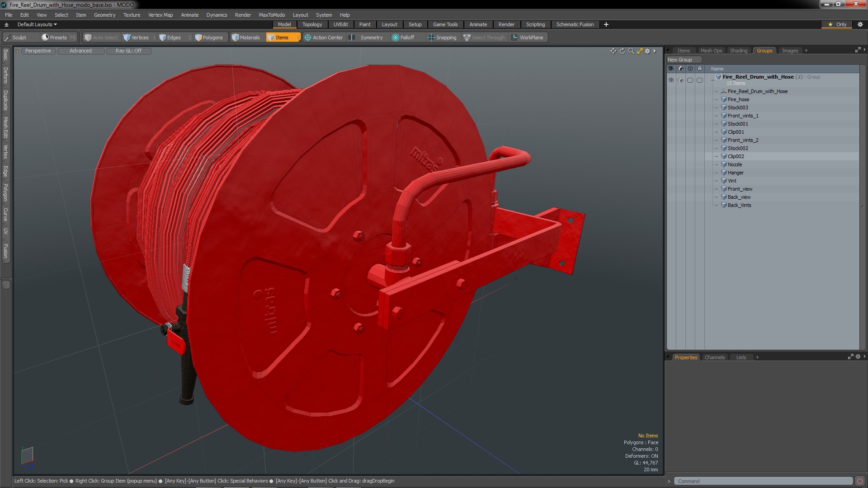
Task: Click the viewport rotate icon
Action: tap(622, 51)
